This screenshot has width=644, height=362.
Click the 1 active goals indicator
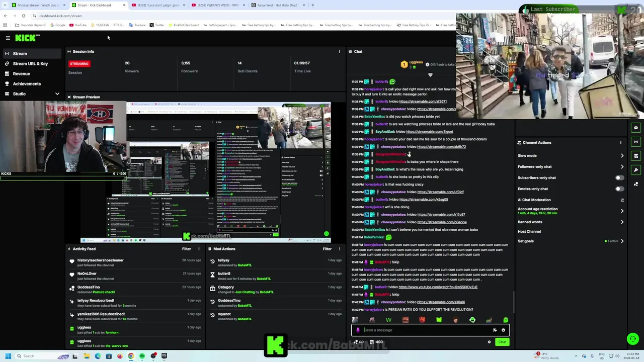tap(612, 241)
